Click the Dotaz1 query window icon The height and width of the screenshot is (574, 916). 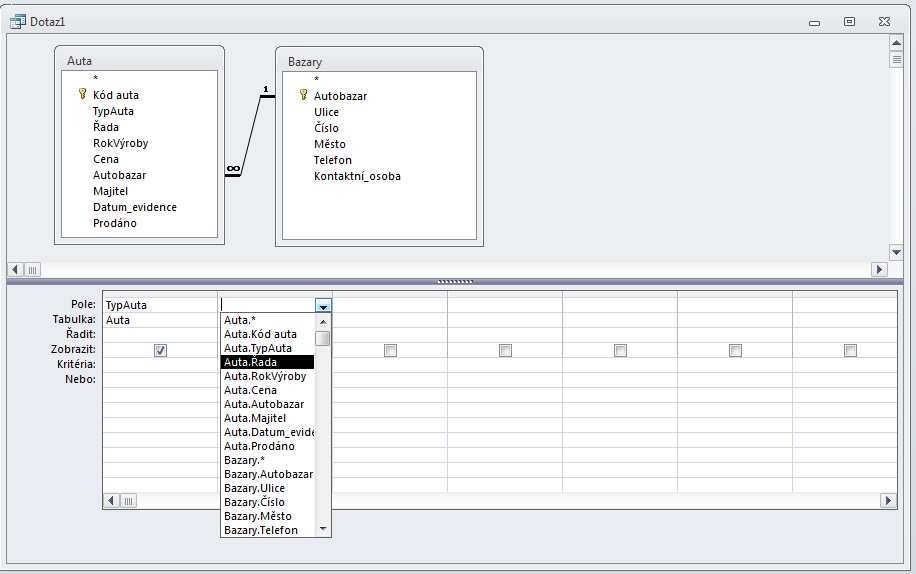18,22
